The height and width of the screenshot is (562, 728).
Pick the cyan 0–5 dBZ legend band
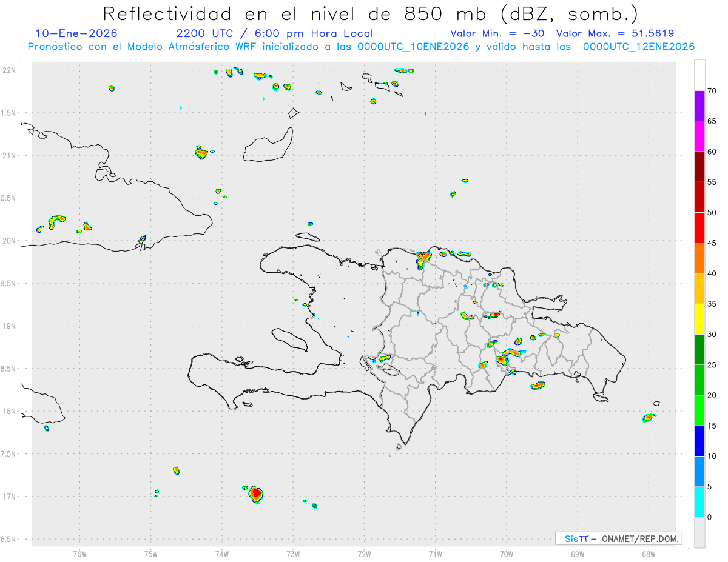click(699, 502)
